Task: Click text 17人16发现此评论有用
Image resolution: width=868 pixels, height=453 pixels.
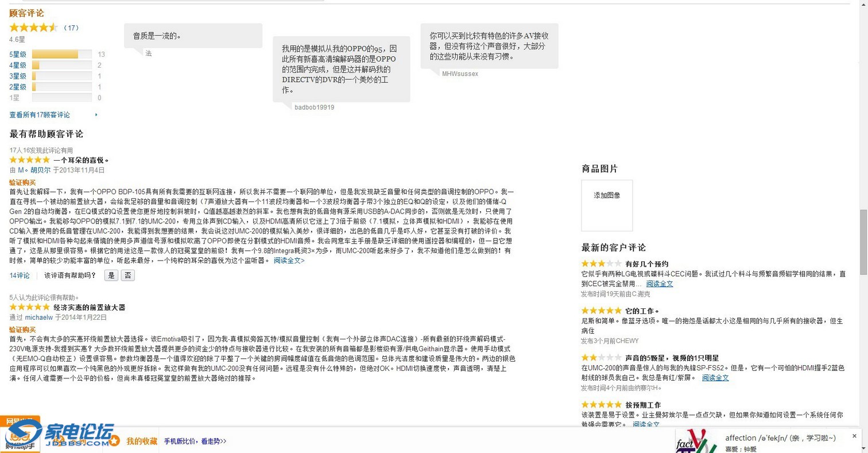Action: click(x=41, y=150)
